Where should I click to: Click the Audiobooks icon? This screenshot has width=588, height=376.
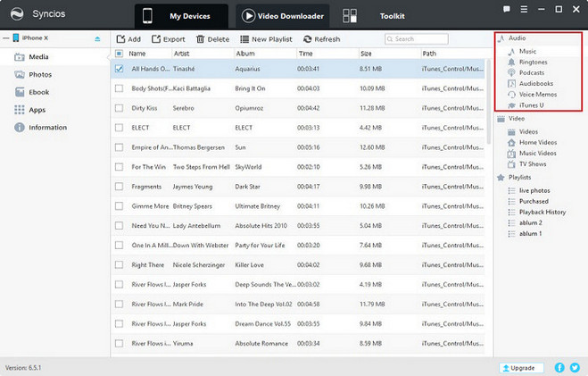coord(511,84)
